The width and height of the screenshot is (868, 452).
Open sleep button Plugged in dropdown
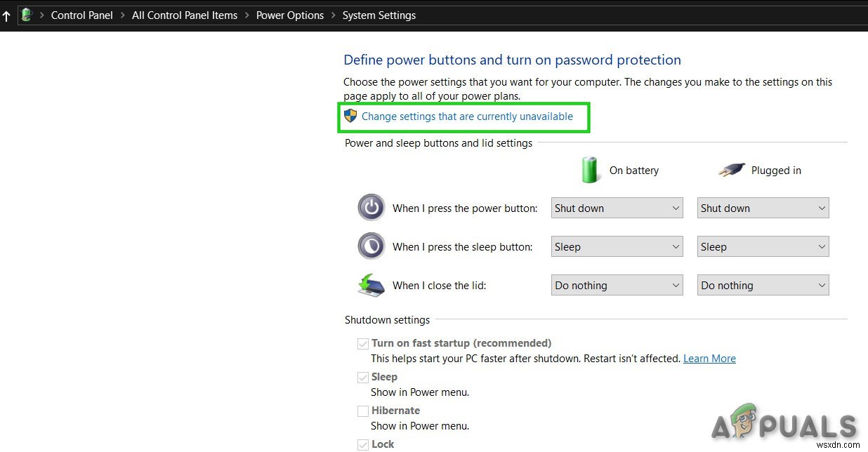[x=763, y=246]
